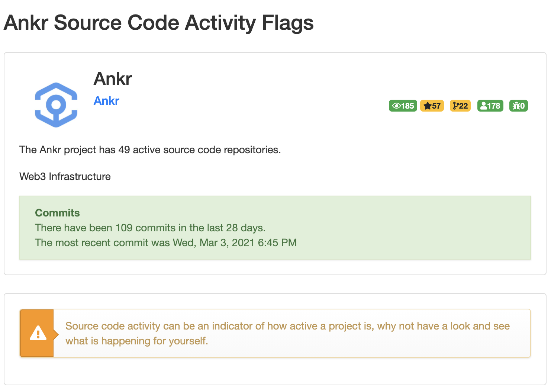Click the Ankr hexagon logo
This screenshot has height=392, width=551.
tap(56, 105)
